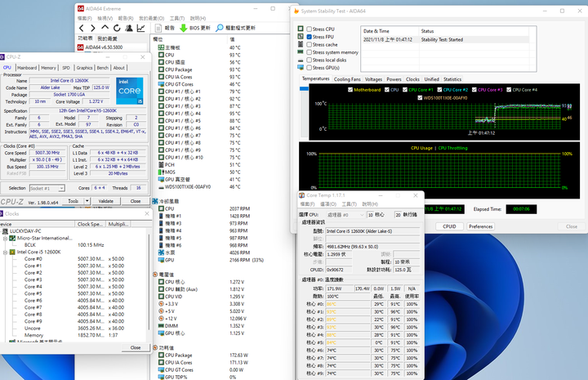Select 我的最愛 favorites tab in AIDA64
Viewport: 588px width, 380px height.
(107, 38)
